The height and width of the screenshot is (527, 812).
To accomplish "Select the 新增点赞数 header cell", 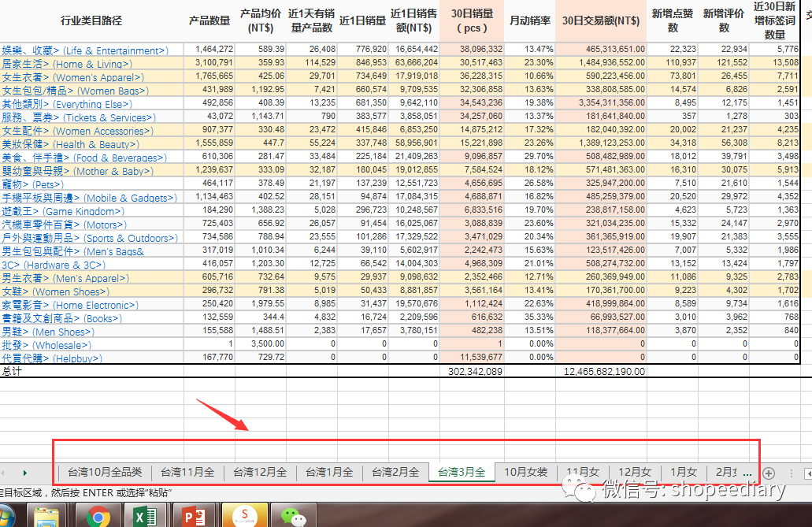I will coord(673,20).
